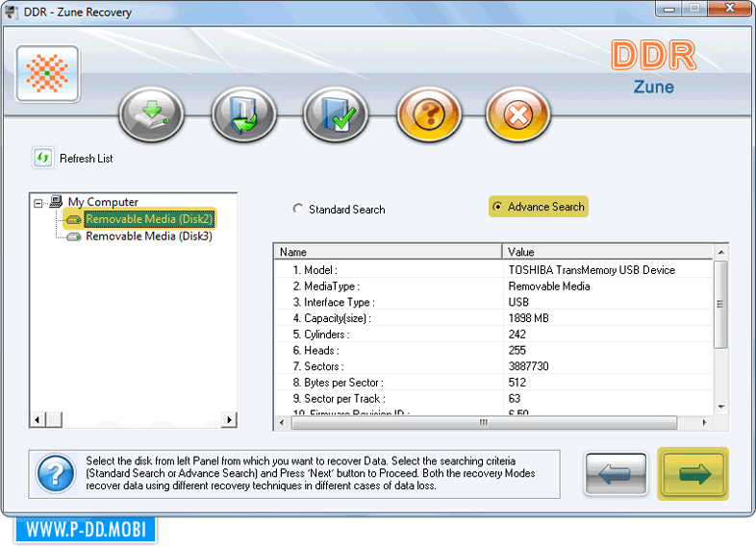Open Help with the question mark toolbar button
756x547 pixels.
click(x=429, y=114)
